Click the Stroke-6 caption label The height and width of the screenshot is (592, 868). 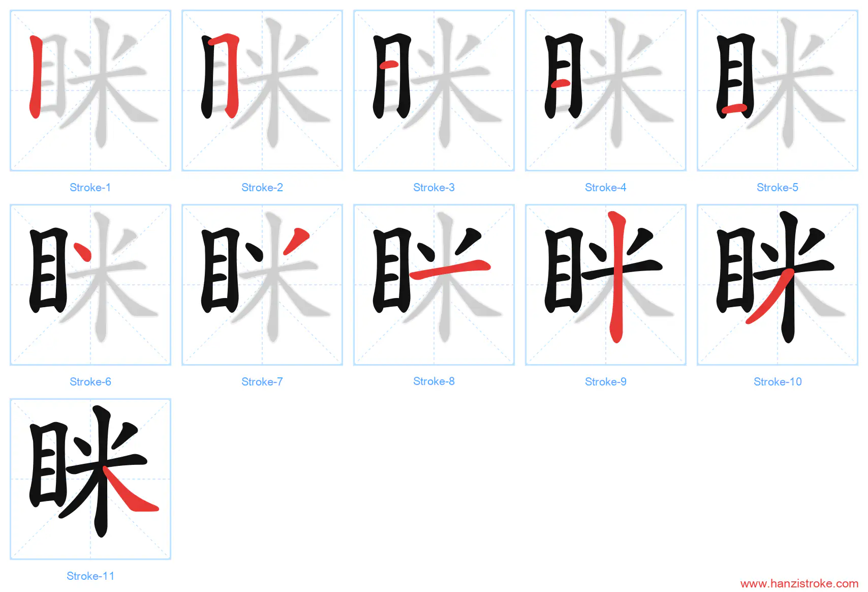(x=90, y=382)
